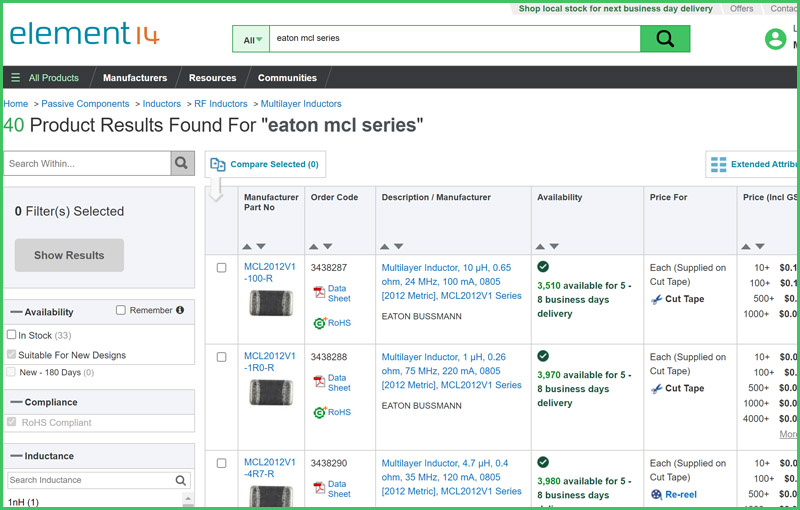Toggle RoHS Compliant checkbox
The image size is (800, 510).
12,422
